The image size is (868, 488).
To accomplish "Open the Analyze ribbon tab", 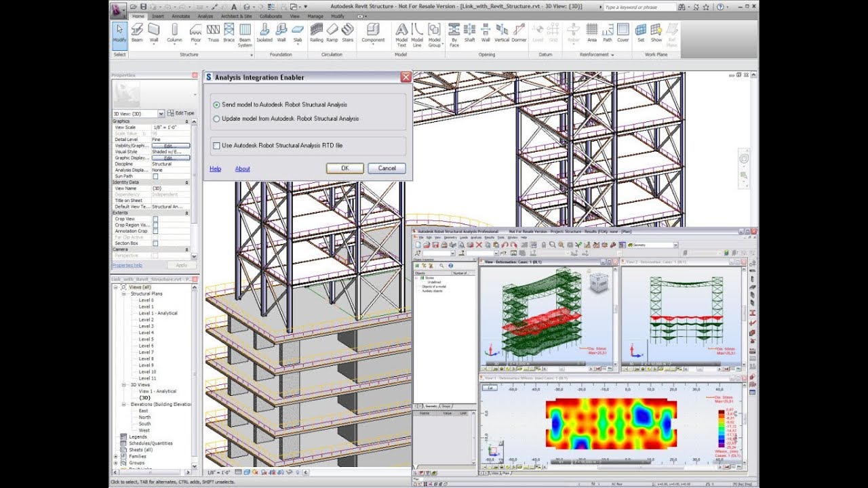I will (205, 16).
